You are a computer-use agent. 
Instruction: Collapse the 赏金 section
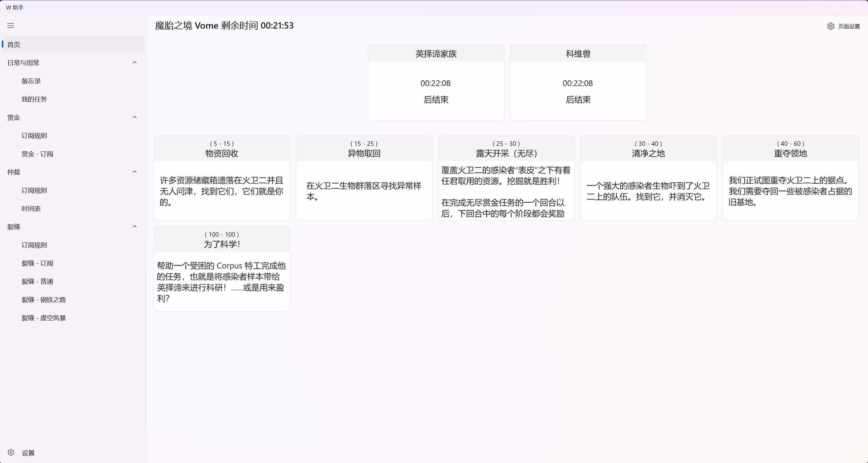[x=134, y=117]
